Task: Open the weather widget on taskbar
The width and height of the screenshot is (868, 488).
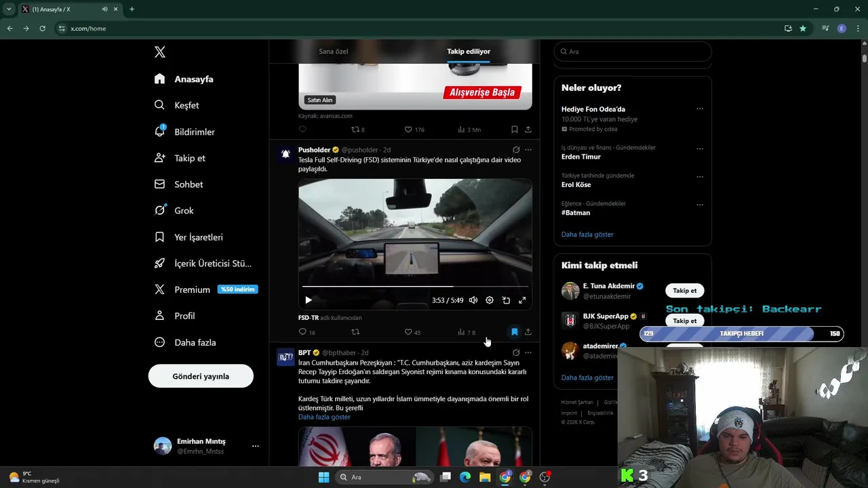Action: [x=34, y=477]
